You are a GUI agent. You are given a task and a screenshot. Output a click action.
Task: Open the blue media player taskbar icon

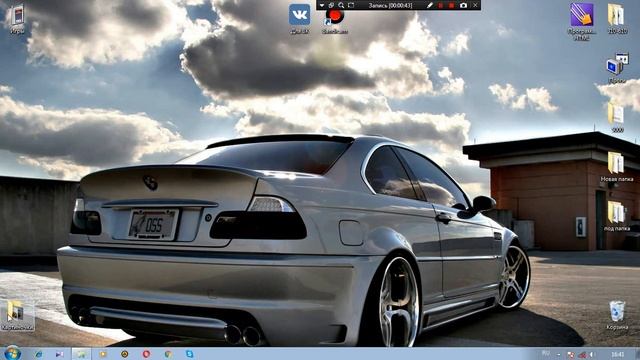pos(60,354)
